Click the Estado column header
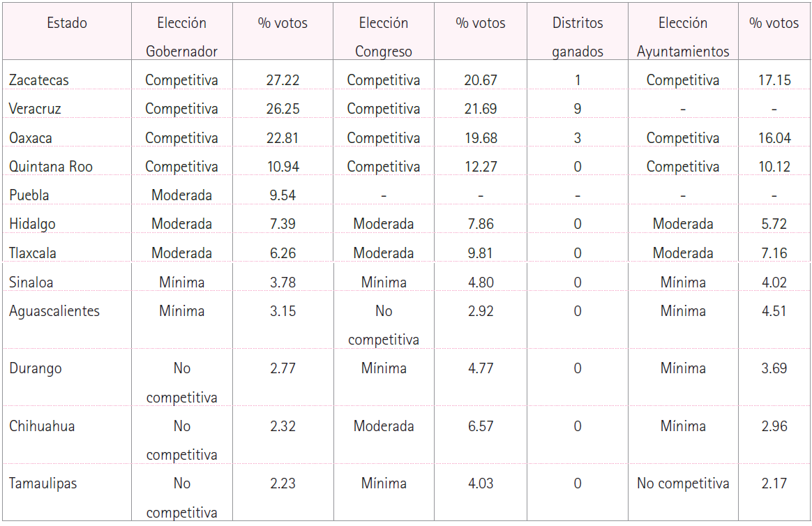Image resolution: width=812 pixels, height=526 pixels. [x=67, y=23]
